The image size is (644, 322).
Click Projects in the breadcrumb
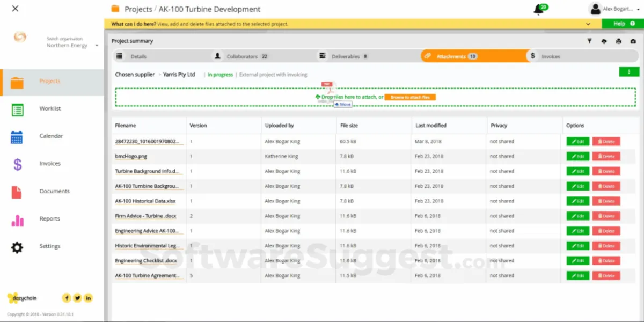[x=138, y=9]
